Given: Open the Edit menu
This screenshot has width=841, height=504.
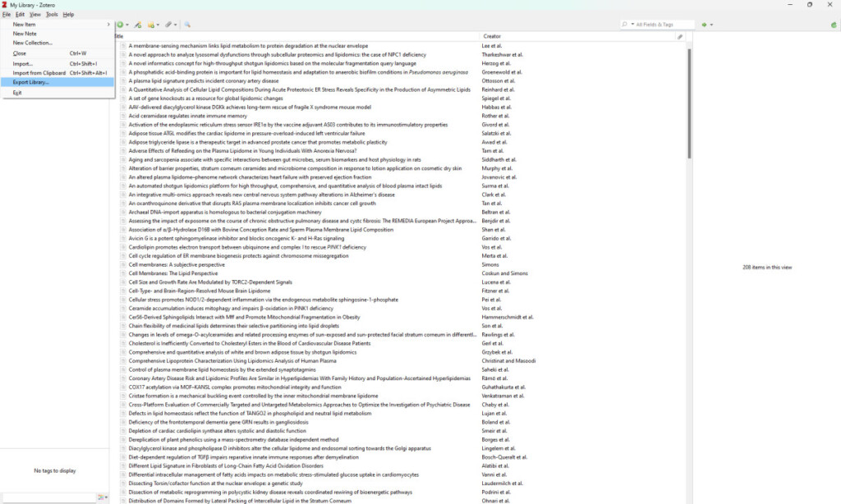Looking at the screenshot, I should 20,14.
